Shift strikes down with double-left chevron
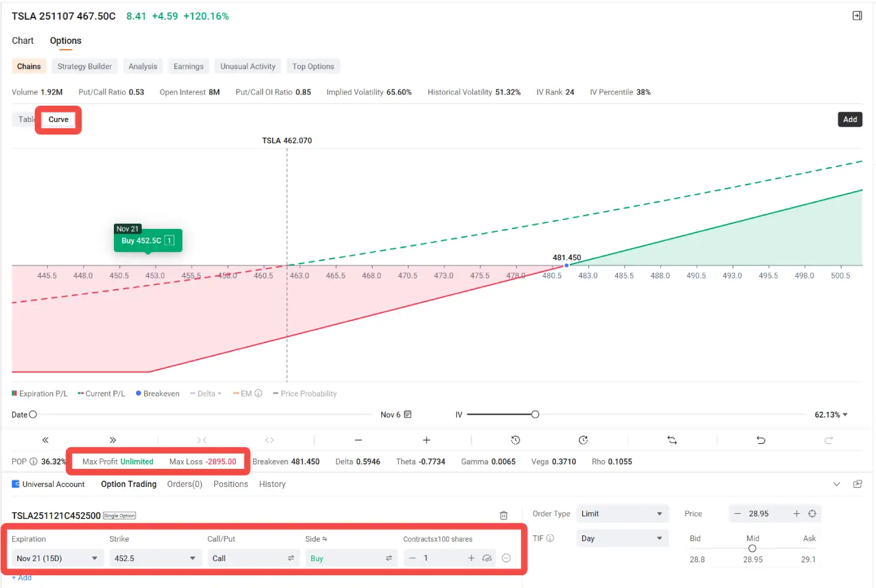The image size is (876, 588). (46, 440)
